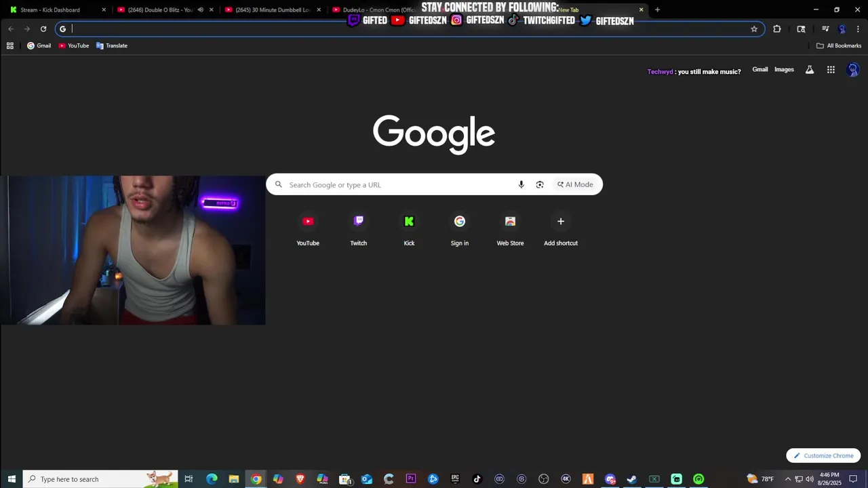Open the Windows Start menu

(12, 479)
